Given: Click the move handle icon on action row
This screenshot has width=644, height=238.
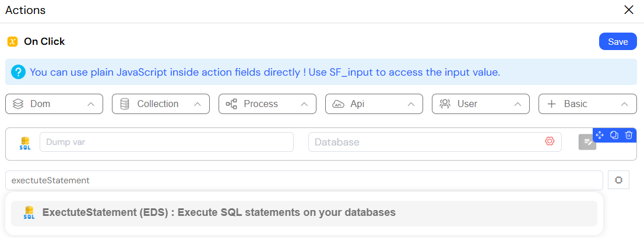Looking at the screenshot, I should pyautogui.click(x=599, y=135).
